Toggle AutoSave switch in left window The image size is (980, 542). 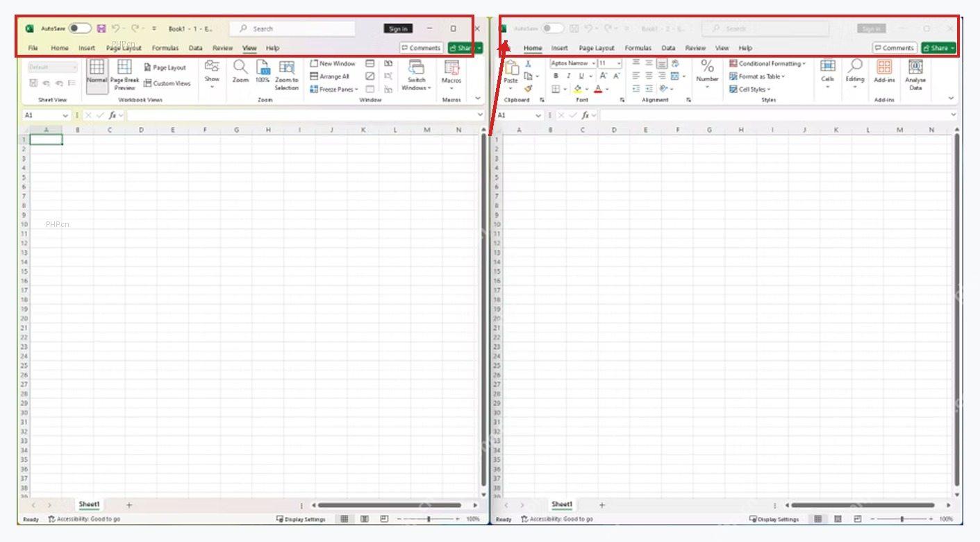click(x=80, y=28)
